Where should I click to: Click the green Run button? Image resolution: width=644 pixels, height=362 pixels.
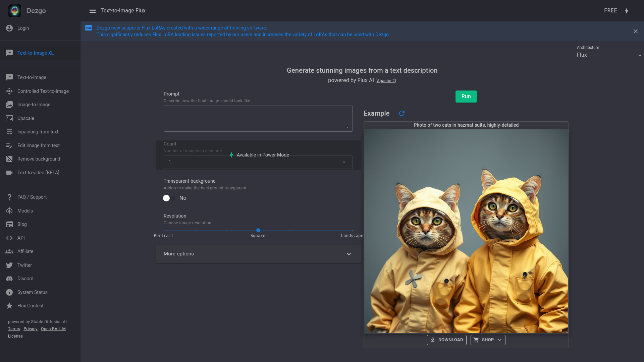click(x=466, y=97)
